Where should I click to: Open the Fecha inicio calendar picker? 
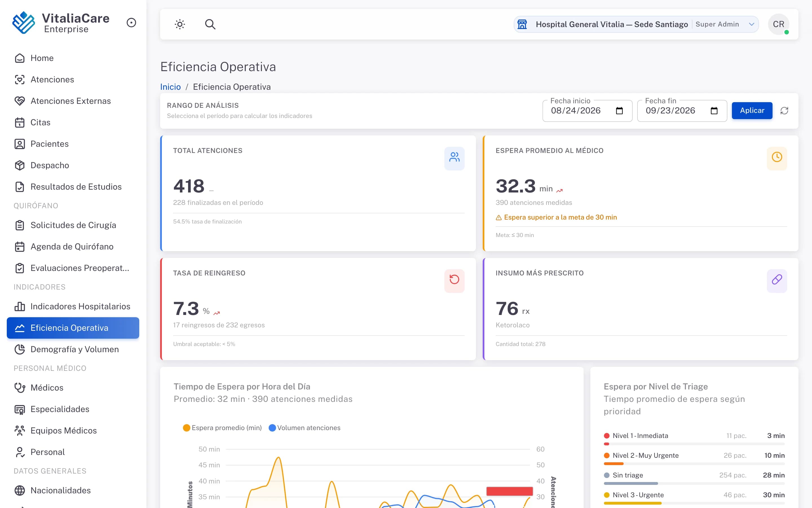[619, 111]
